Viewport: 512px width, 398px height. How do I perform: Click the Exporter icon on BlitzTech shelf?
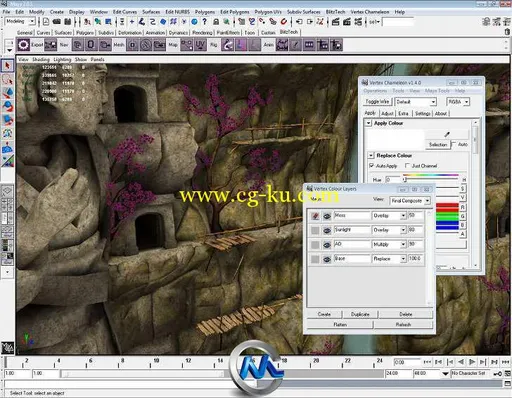click(51, 45)
